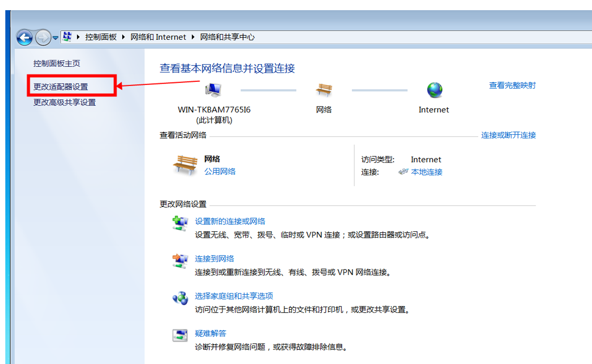
Task: Click the 设置新的连接或网络 icon
Action: (180, 223)
